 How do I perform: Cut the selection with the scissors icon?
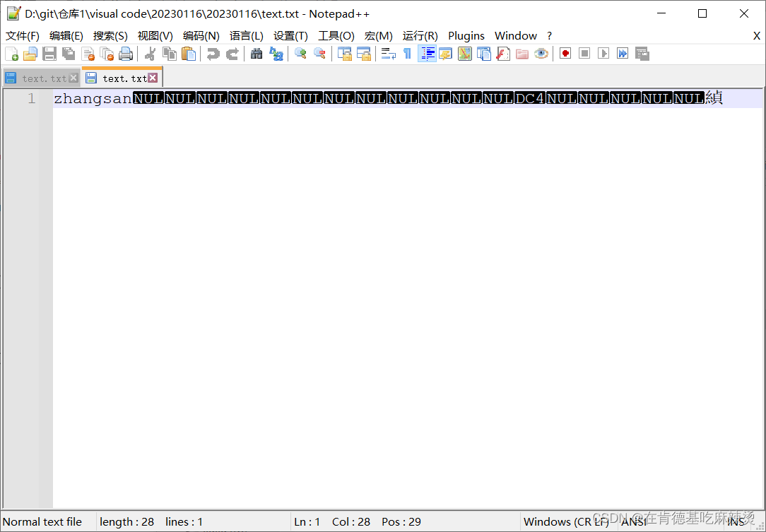click(x=150, y=53)
